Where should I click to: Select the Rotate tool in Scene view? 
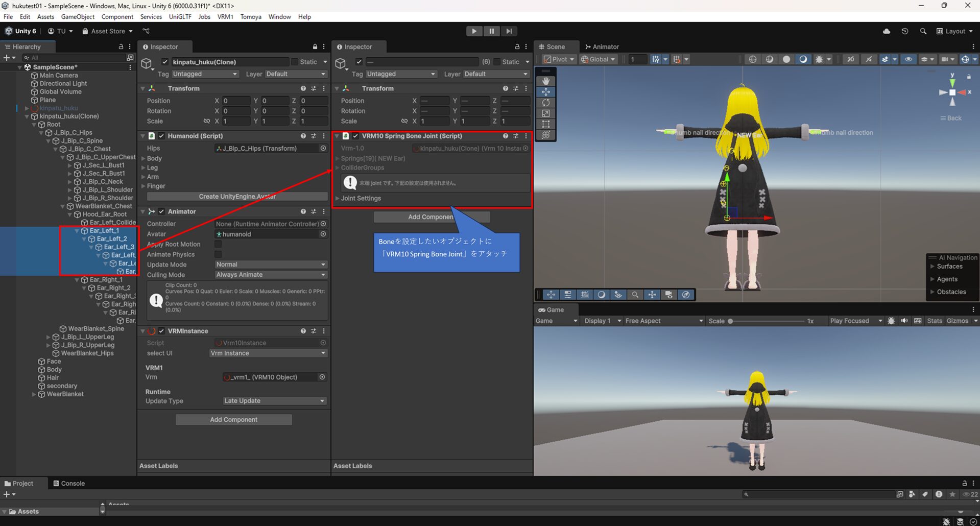click(x=546, y=103)
